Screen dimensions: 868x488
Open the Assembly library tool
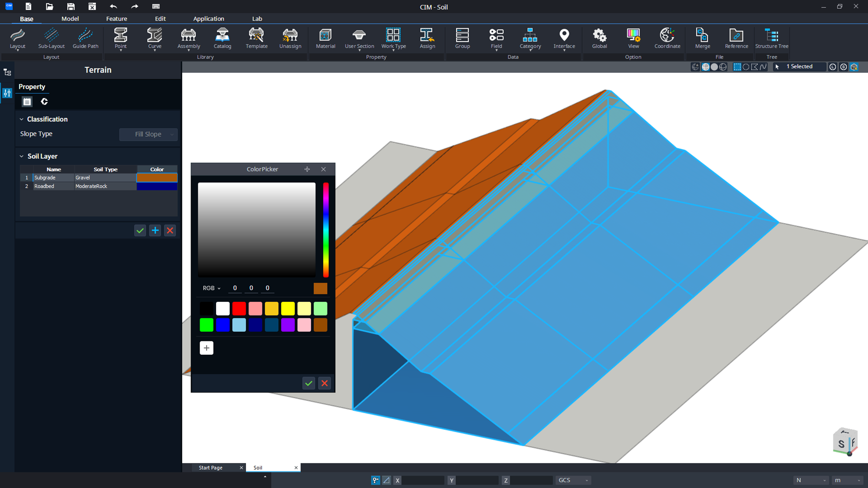[x=189, y=39]
